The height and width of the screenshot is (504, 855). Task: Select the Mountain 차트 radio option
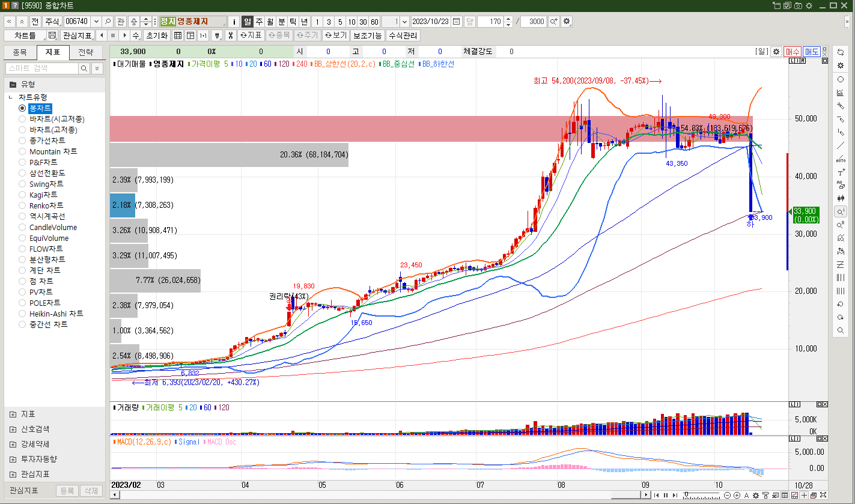(x=22, y=151)
